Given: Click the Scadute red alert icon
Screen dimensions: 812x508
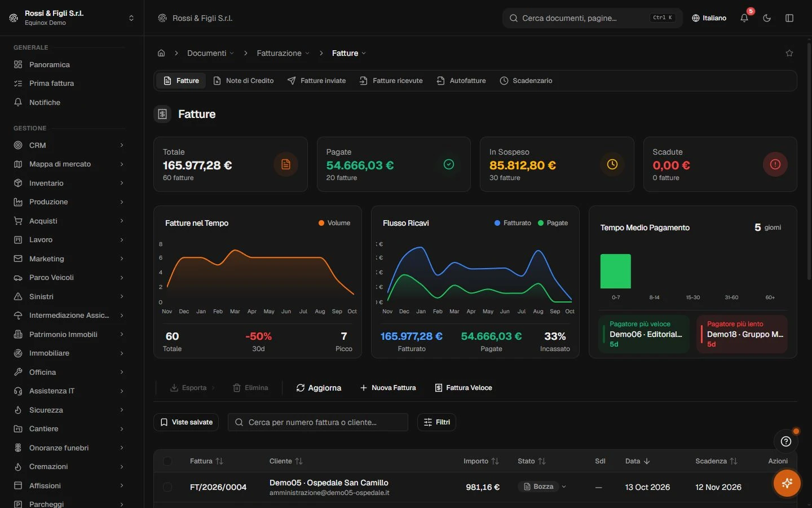Looking at the screenshot, I should [x=775, y=164].
